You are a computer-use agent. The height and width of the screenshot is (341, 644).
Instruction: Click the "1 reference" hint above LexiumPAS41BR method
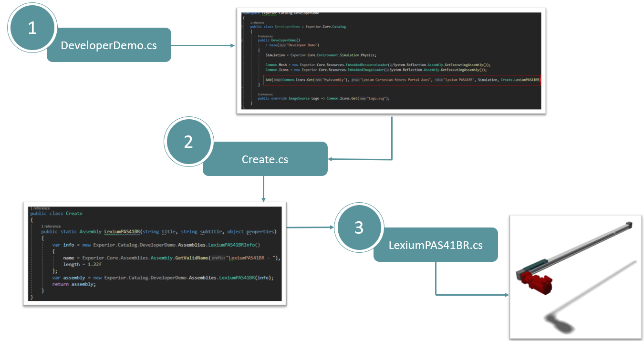tap(51, 226)
